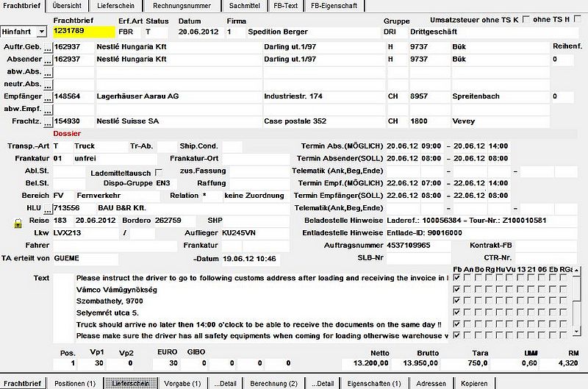Open the neutr.Abs. lookup ellipsis button
This screenshot has height=389, width=588.
point(48,85)
